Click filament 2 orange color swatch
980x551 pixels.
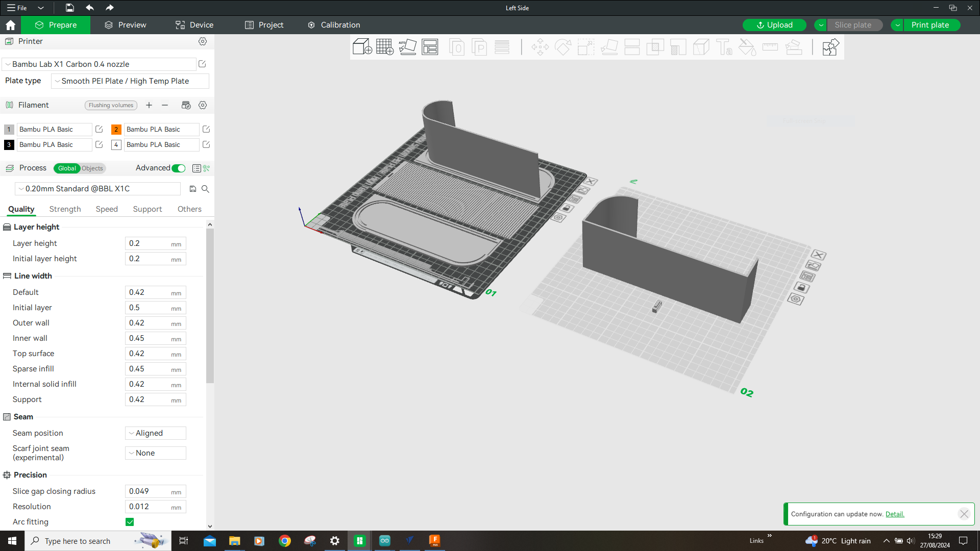coord(116,130)
